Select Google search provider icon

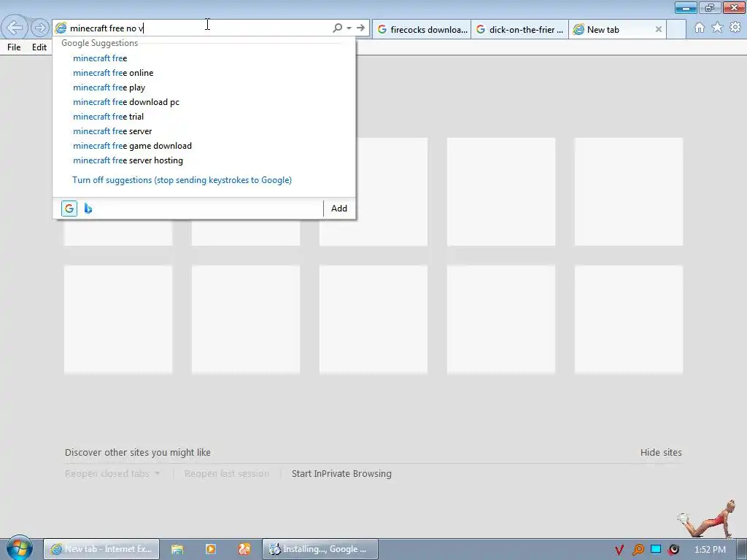(69, 209)
